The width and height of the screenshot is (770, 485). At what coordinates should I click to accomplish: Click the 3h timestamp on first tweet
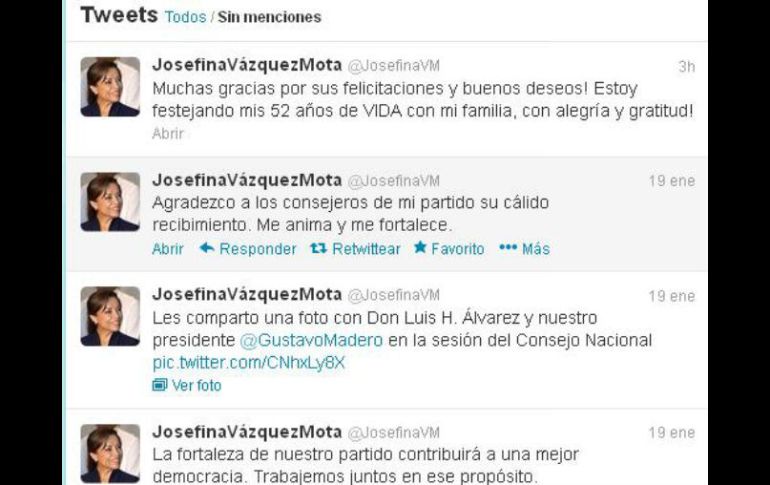pos(687,66)
